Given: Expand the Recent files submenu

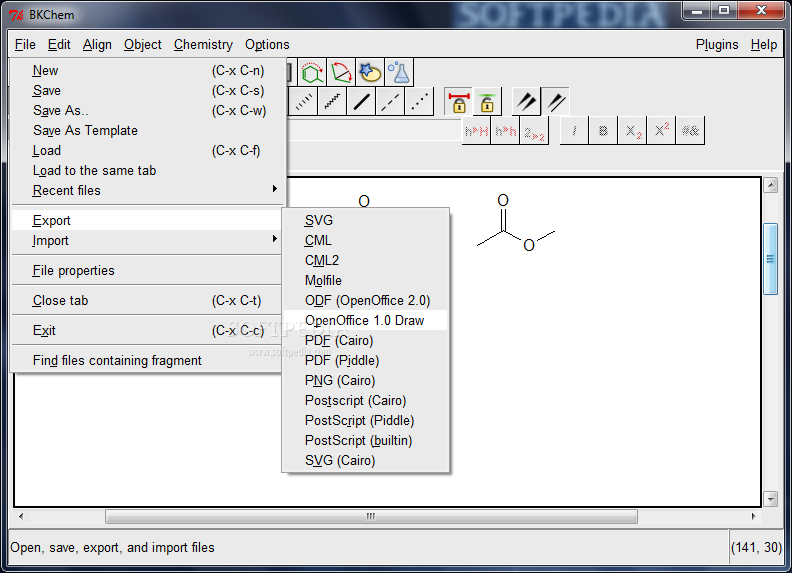Looking at the screenshot, I should pyautogui.click(x=148, y=190).
